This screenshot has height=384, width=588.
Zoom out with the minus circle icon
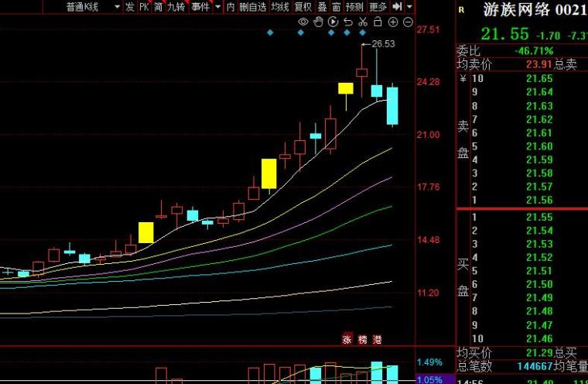[408, 22]
